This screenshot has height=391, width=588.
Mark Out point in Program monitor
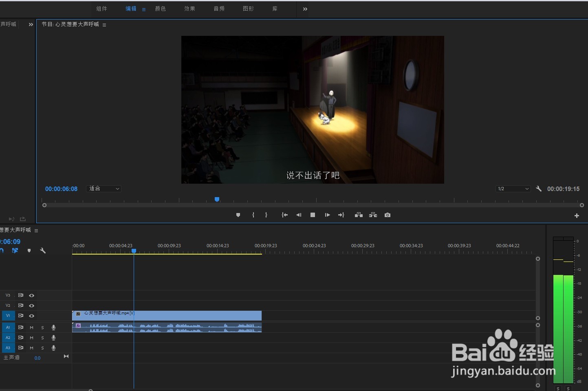pos(266,215)
